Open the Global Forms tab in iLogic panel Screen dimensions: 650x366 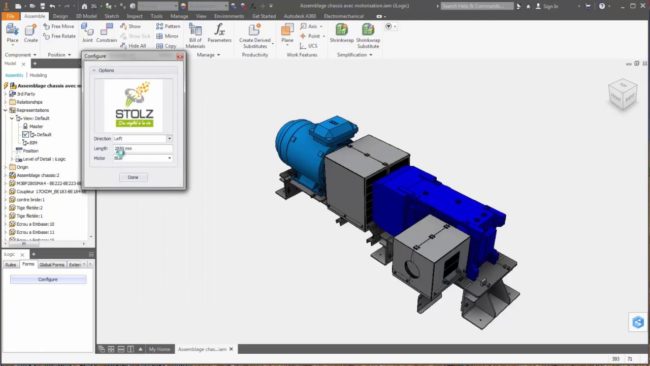(52, 264)
